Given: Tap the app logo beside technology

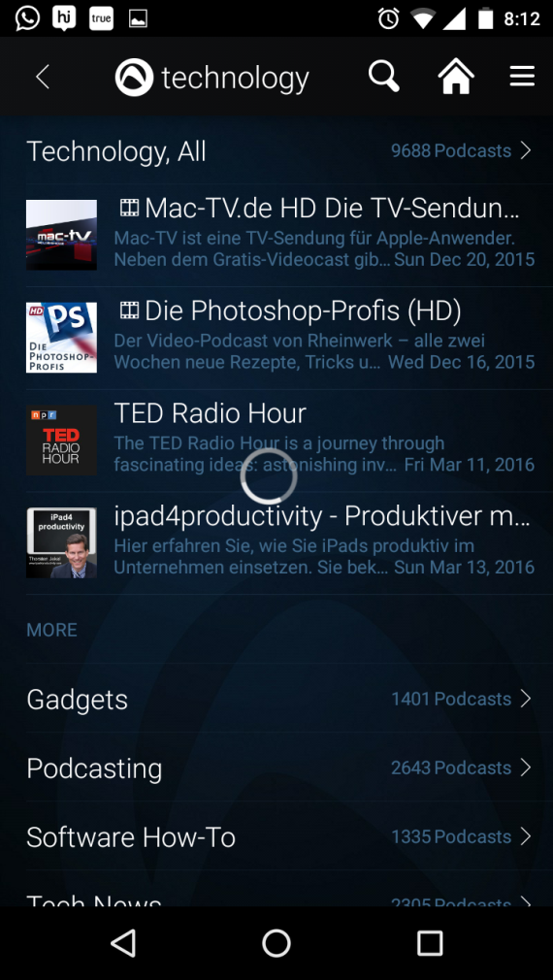Looking at the screenshot, I should 134,77.
